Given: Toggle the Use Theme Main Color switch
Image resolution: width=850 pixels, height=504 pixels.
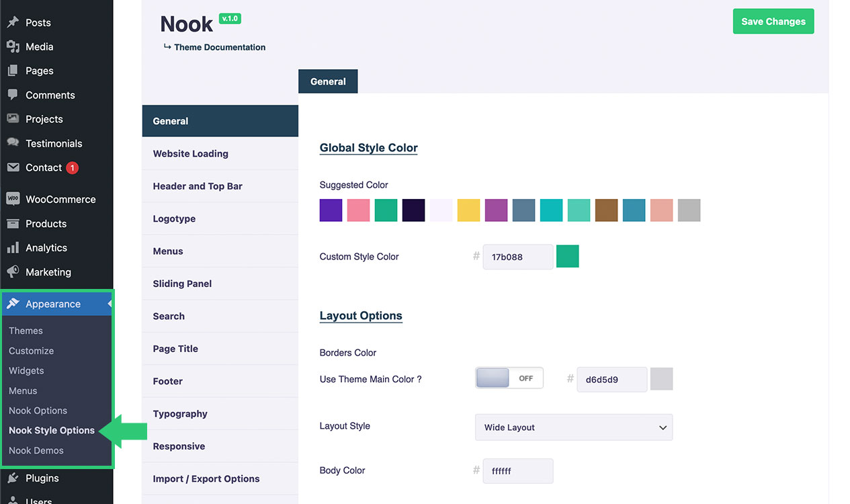Looking at the screenshot, I should pos(509,378).
